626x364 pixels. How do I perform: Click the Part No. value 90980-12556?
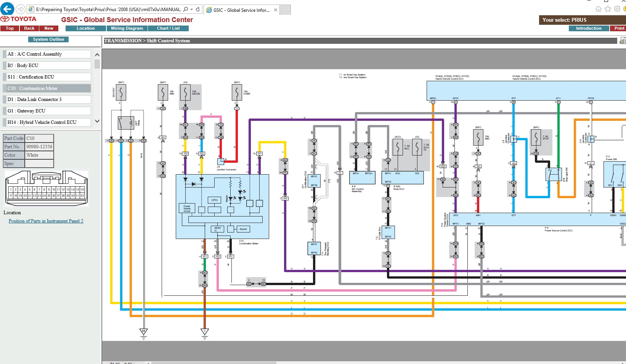pos(39,147)
